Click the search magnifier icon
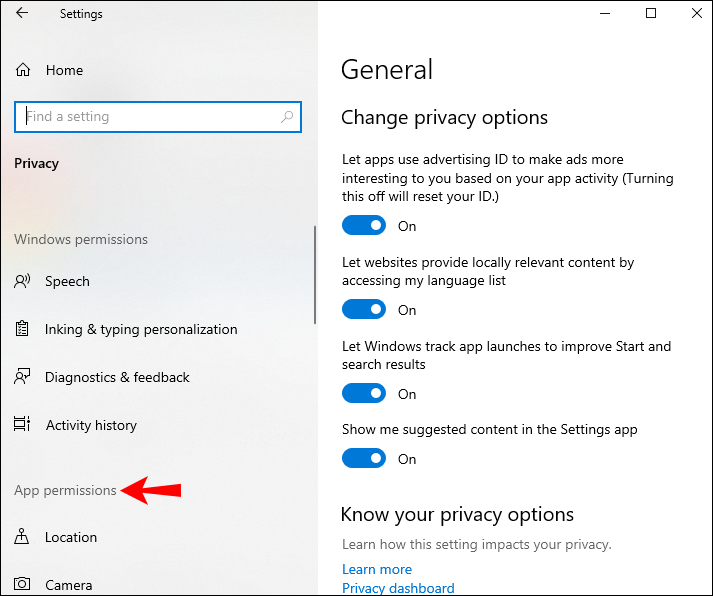This screenshot has height=596, width=713. pyautogui.click(x=288, y=117)
